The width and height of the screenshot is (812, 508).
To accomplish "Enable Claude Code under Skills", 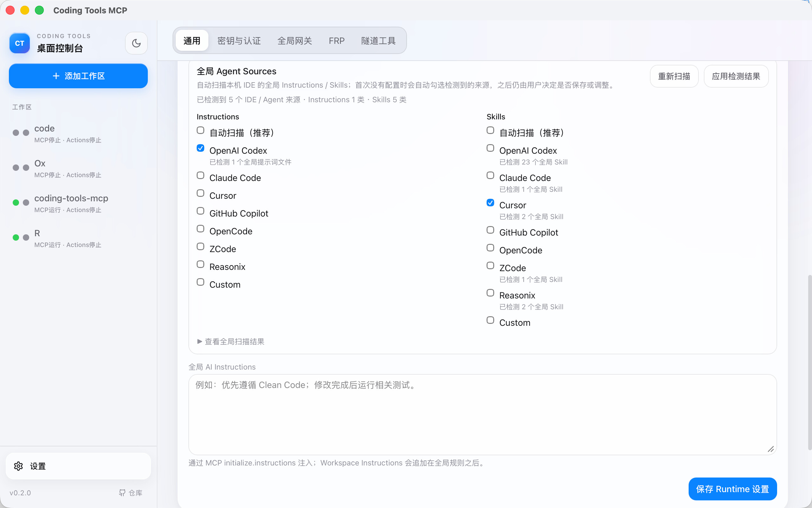I will (490, 175).
